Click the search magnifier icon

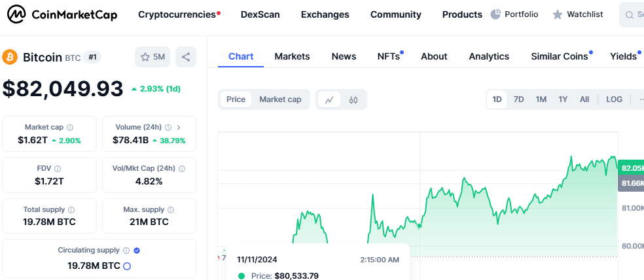tap(629, 15)
